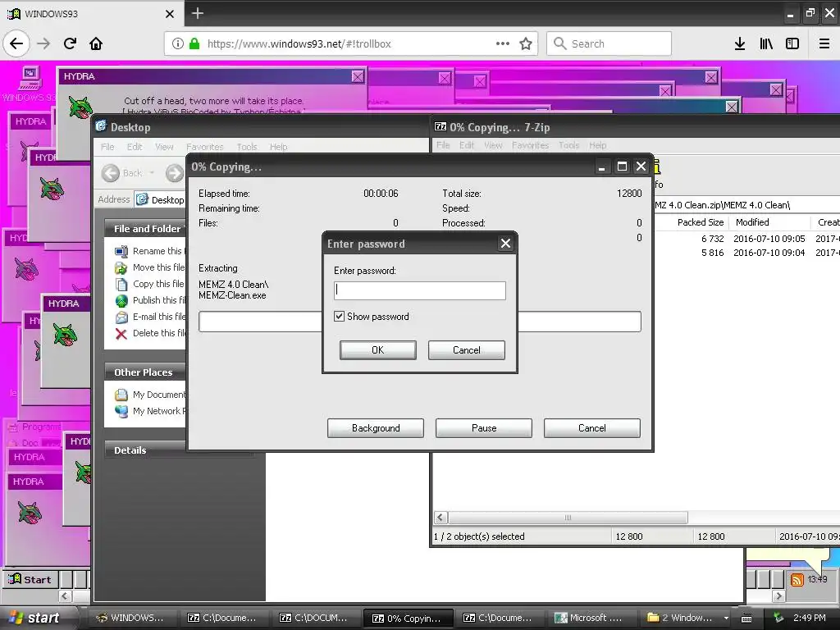Close the Enter password dialog
Viewport: 840px width, 630px height.
(x=505, y=244)
